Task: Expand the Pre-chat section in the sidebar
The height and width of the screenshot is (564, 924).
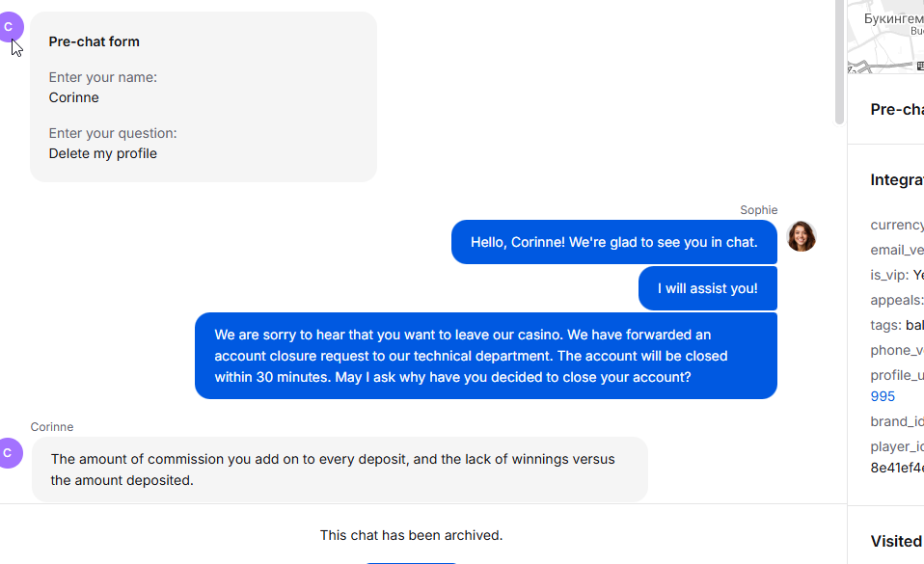Action: (x=897, y=110)
